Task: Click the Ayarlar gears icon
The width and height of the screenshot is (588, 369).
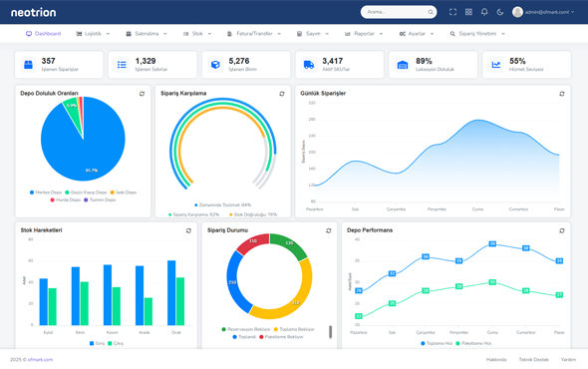Action: (403, 34)
